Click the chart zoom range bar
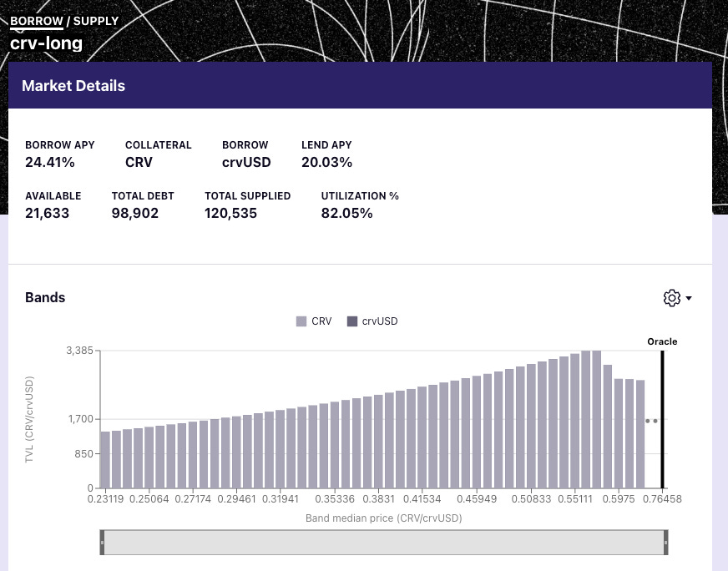Image resolution: width=728 pixels, height=571 pixels. pyautogui.click(x=384, y=543)
